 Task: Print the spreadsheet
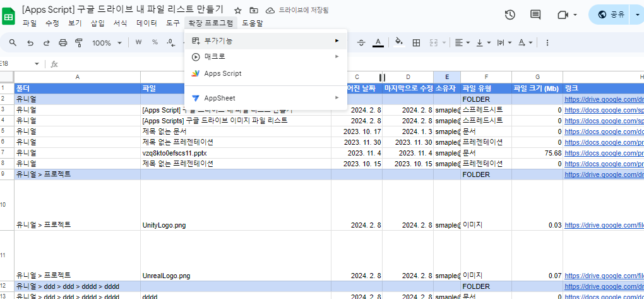click(63, 43)
